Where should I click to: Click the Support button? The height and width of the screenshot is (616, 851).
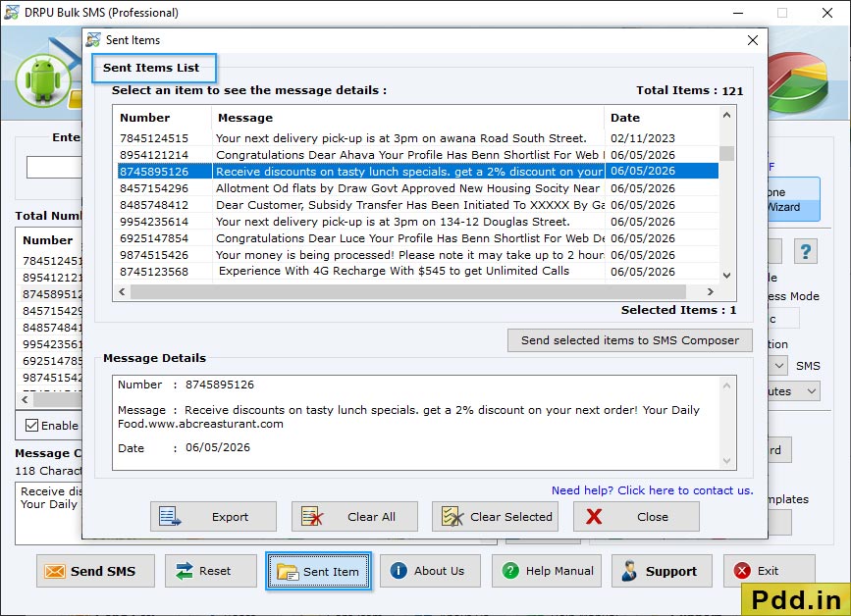pos(662,571)
